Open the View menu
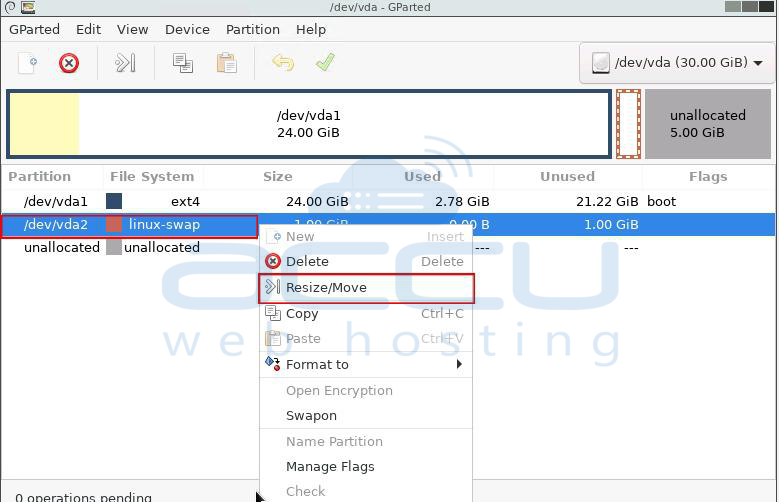Image resolution: width=779 pixels, height=502 pixels. (x=133, y=29)
